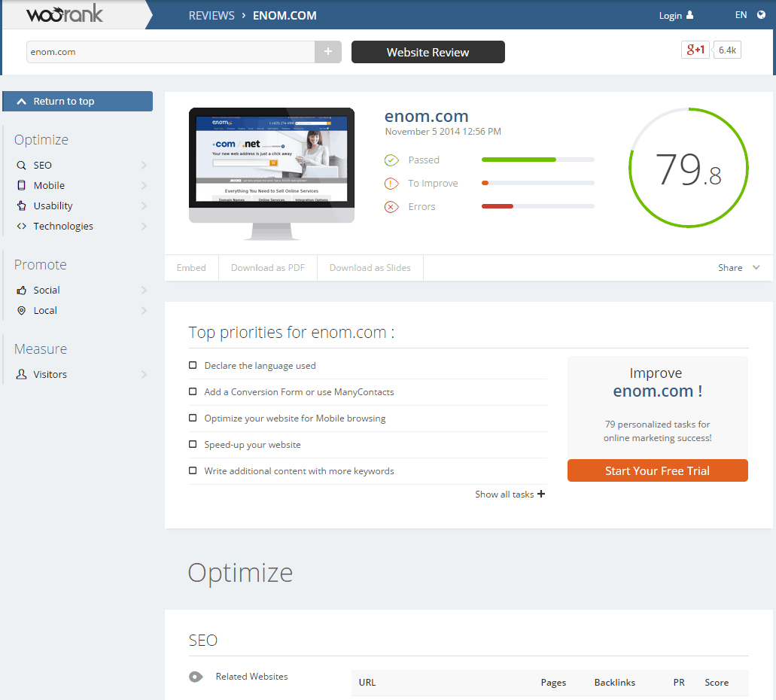Viewport: 776px width, 700px height.
Task: Click the up-arrow icon on Return to top
Action: click(21, 101)
